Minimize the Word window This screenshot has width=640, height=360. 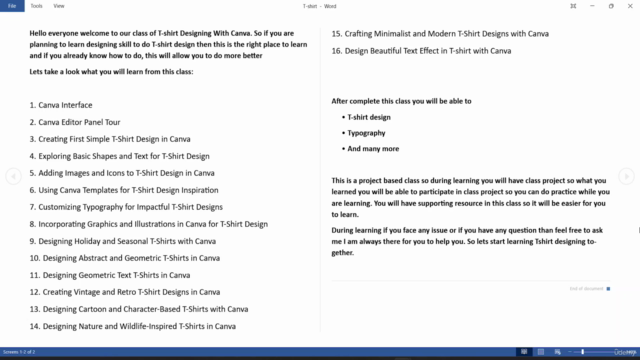pyautogui.click(x=592, y=6)
